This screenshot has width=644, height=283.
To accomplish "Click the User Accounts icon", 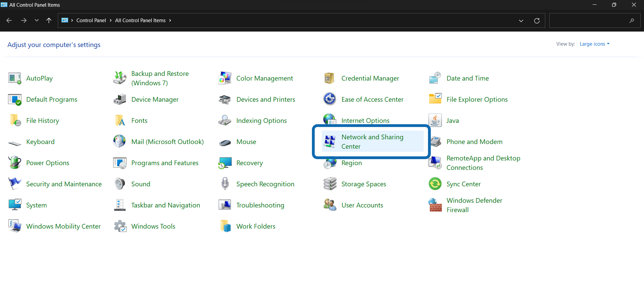I will coord(329,205).
